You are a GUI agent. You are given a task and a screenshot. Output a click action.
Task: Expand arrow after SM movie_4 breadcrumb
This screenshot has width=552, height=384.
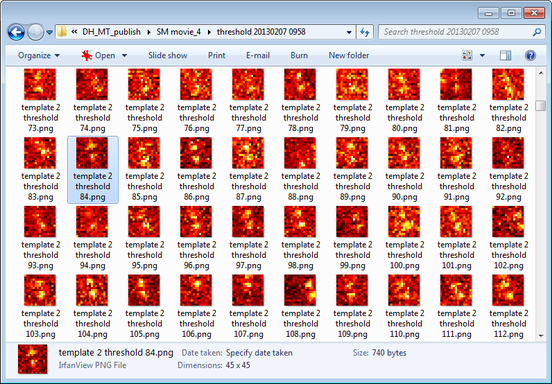point(209,32)
